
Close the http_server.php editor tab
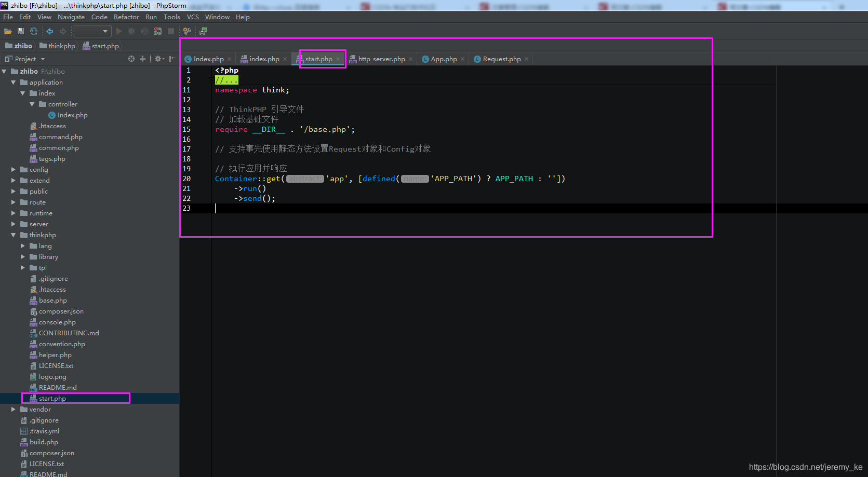click(x=411, y=59)
